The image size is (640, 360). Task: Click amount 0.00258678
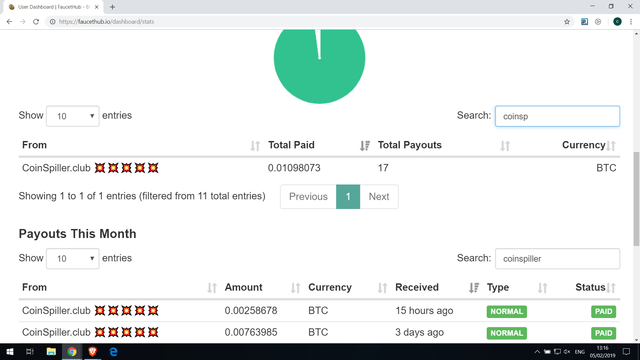coord(251,311)
